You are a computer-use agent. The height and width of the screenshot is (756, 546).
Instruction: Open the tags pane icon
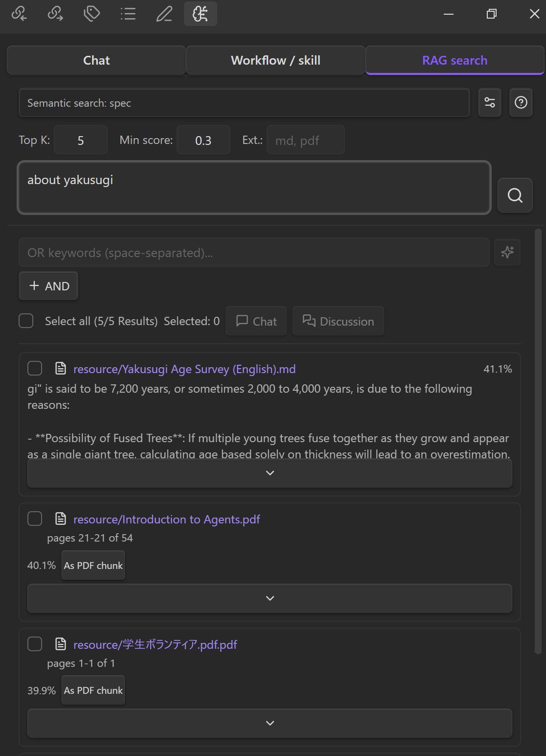point(92,14)
